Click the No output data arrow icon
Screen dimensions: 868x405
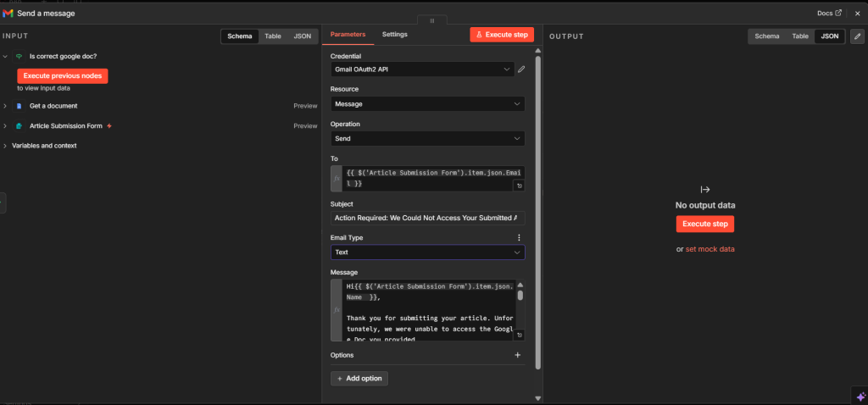pyautogui.click(x=705, y=190)
